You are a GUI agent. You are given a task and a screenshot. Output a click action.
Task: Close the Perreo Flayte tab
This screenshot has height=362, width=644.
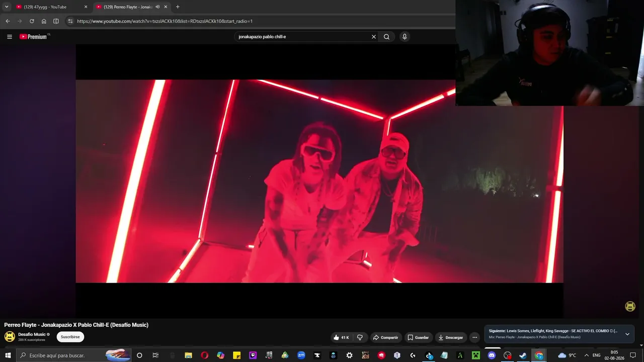coord(166,7)
